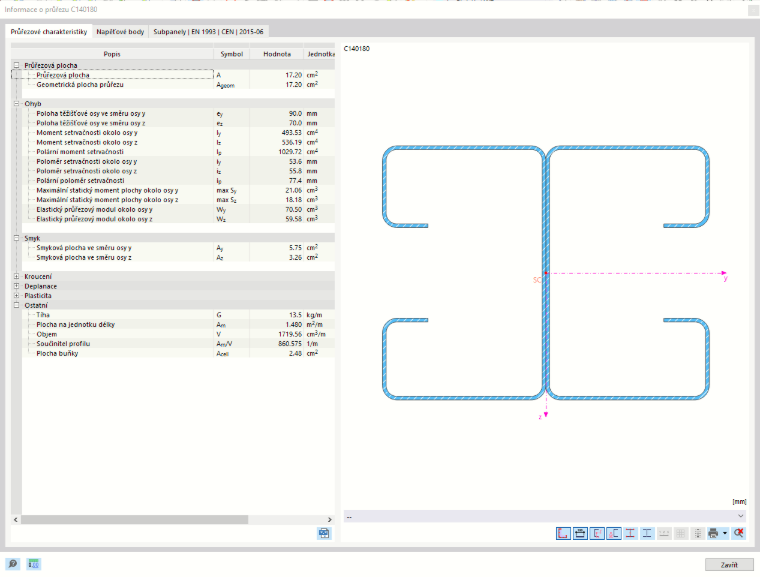
Task: Select the Polární poloměr setrvačnosti row
Action: (x=173, y=180)
